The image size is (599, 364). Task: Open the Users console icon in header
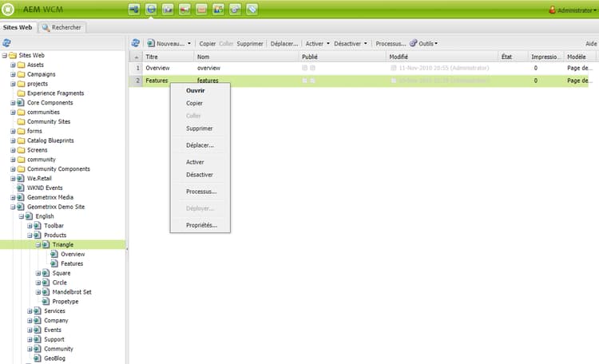point(218,9)
